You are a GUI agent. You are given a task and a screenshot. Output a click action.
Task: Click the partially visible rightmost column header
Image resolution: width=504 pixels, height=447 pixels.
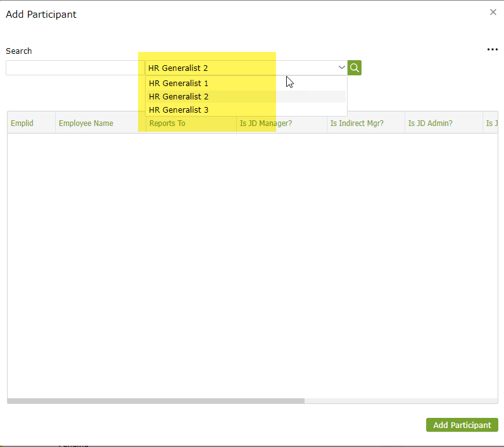[491, 123]
